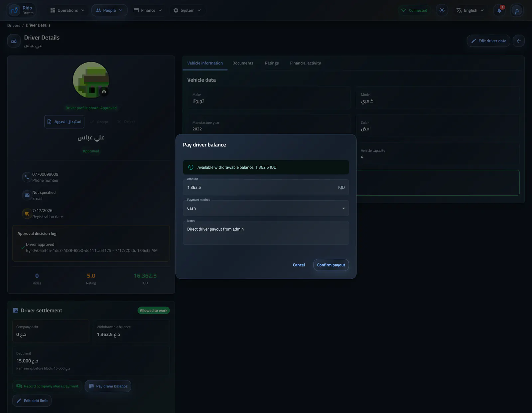Click the Amount input field
The height and width of the screenshot is (413, 532).
(266, 187)
